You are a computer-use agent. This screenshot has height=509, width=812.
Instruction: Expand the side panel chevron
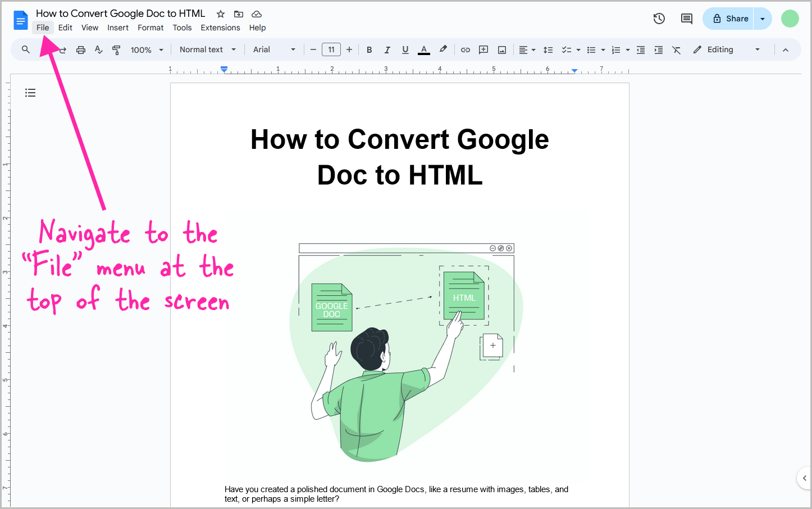[x=805, y=478]
